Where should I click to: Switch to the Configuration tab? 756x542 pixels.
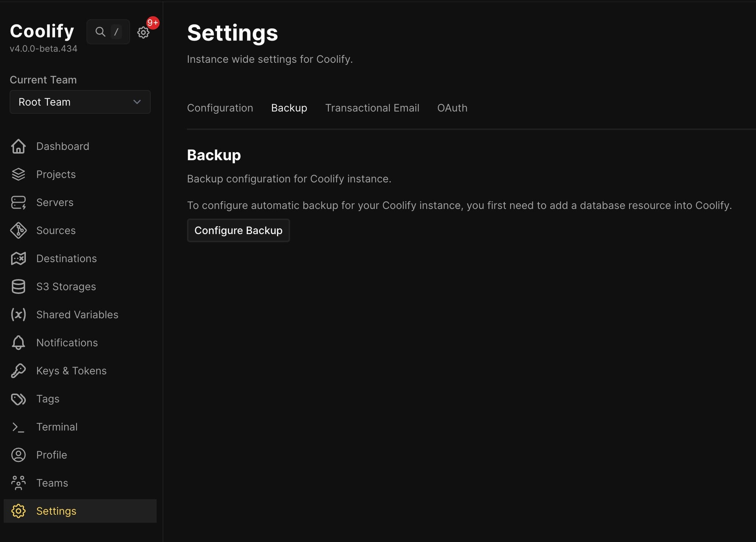[x=220, y=108]
